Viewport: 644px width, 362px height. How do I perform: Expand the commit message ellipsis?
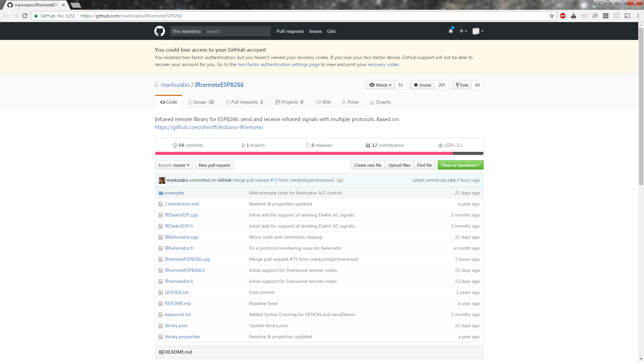point(340,180)
